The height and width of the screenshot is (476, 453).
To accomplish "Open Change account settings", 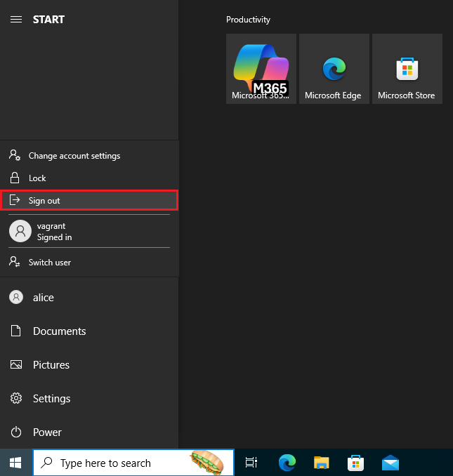I will (x=89, y=156).
